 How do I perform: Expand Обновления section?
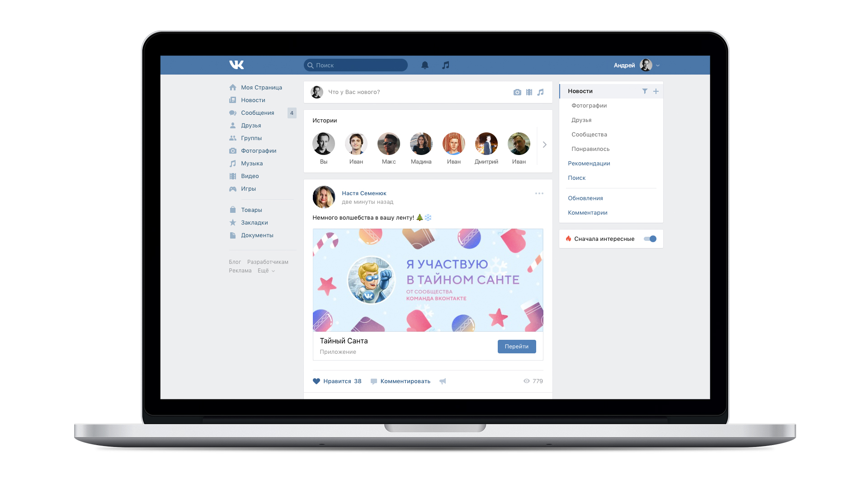tap(585, 198)
